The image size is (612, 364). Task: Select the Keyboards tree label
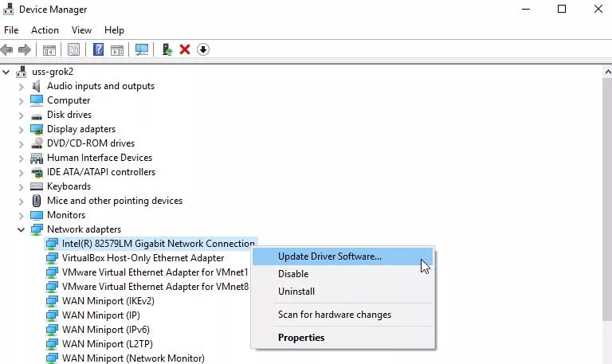tap(69, 186)
